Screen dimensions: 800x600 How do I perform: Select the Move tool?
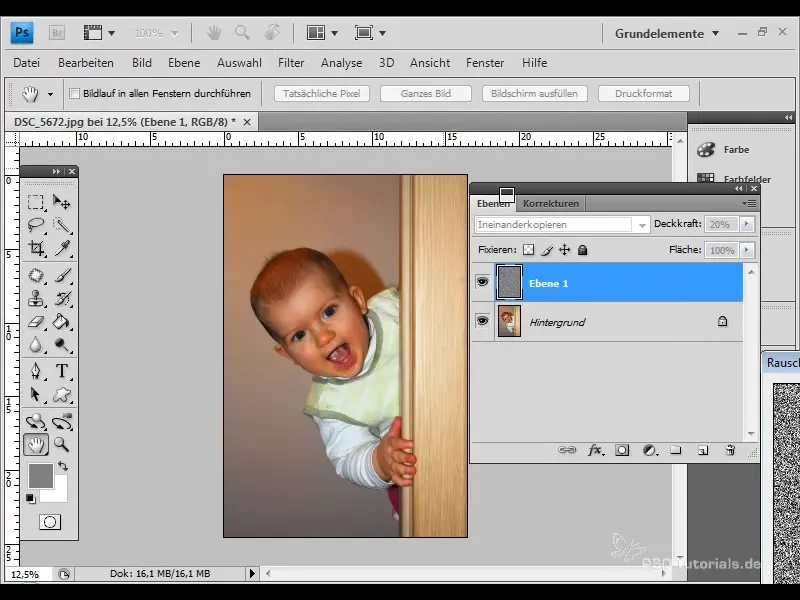point(62,202)
